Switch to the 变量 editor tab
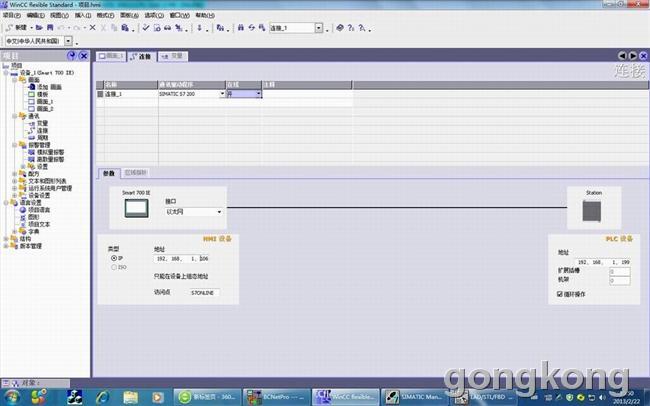Viewport: 650px width, 406px height. [173, 56]
